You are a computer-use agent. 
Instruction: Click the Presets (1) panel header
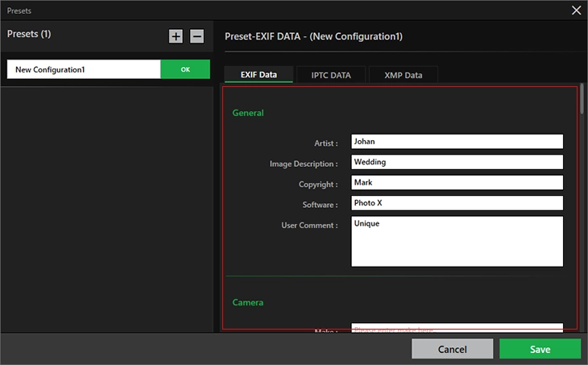tap(29, 35)
